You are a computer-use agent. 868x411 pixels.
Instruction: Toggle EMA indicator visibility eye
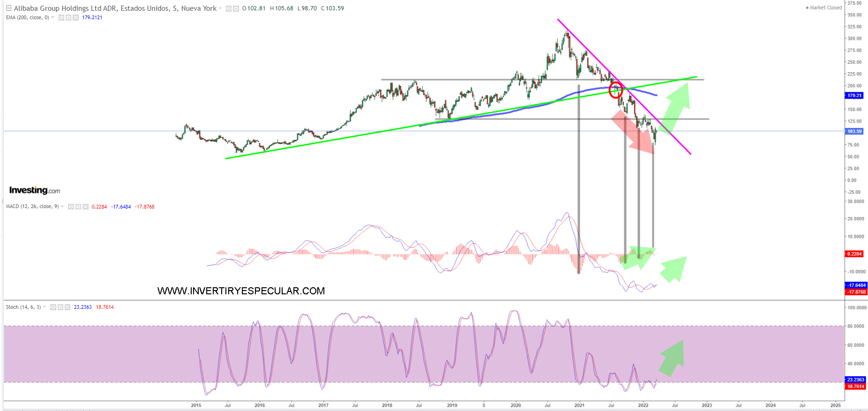(x=61, y=18)
